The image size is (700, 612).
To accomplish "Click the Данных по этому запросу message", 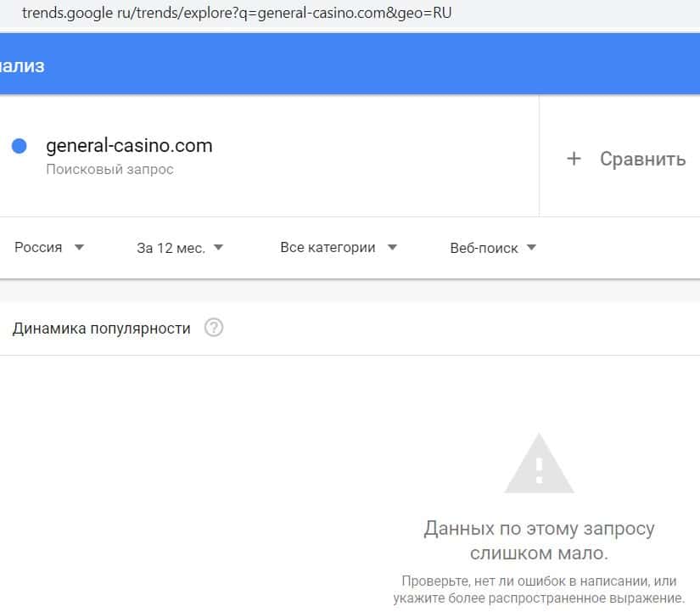I will pyautogui.click(x=539, y=541).
